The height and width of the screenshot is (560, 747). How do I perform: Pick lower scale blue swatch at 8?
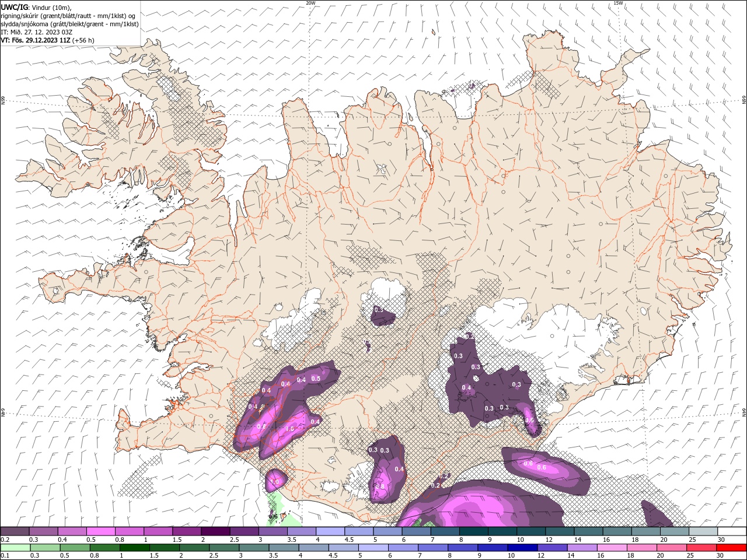462,548
